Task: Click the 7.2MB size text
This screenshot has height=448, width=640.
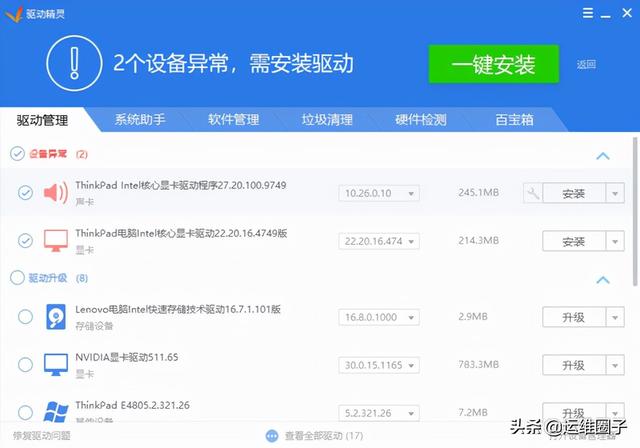Action: point(473,413)
